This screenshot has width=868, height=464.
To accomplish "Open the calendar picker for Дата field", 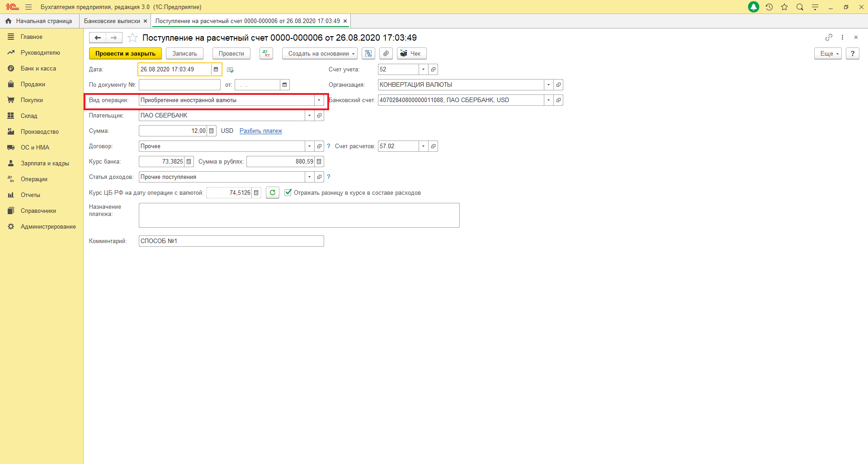I will tap(216, 70).
